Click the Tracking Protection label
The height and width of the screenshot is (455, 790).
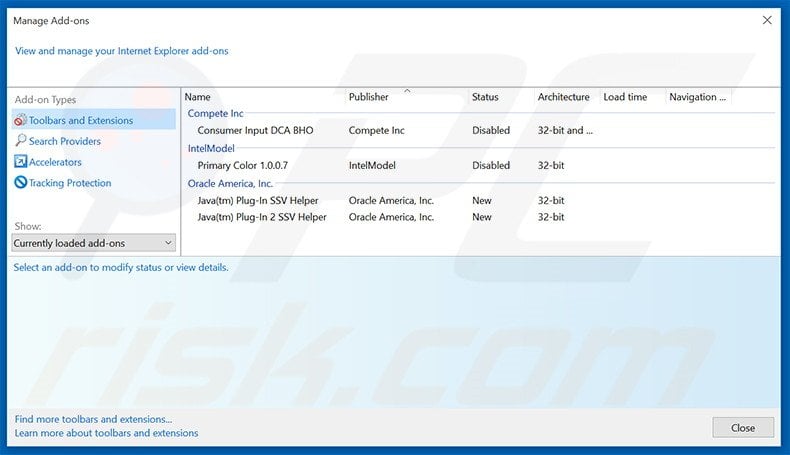(x=70, y=183)
